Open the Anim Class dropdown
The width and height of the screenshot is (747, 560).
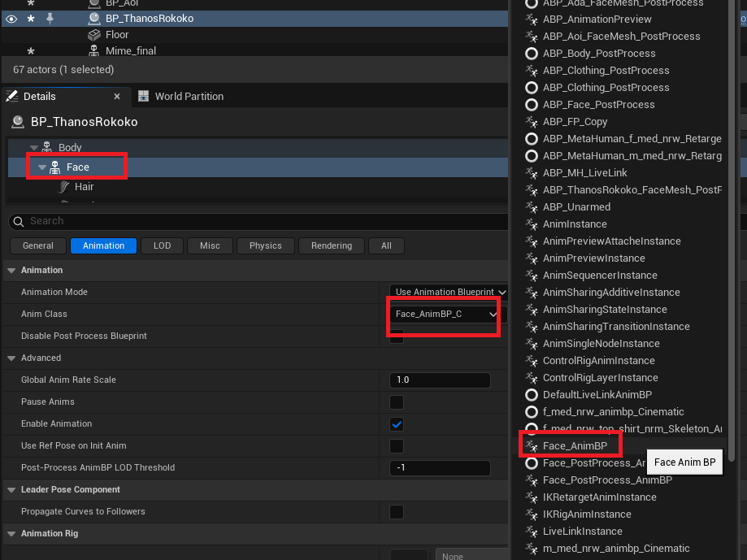pos(445,315)
